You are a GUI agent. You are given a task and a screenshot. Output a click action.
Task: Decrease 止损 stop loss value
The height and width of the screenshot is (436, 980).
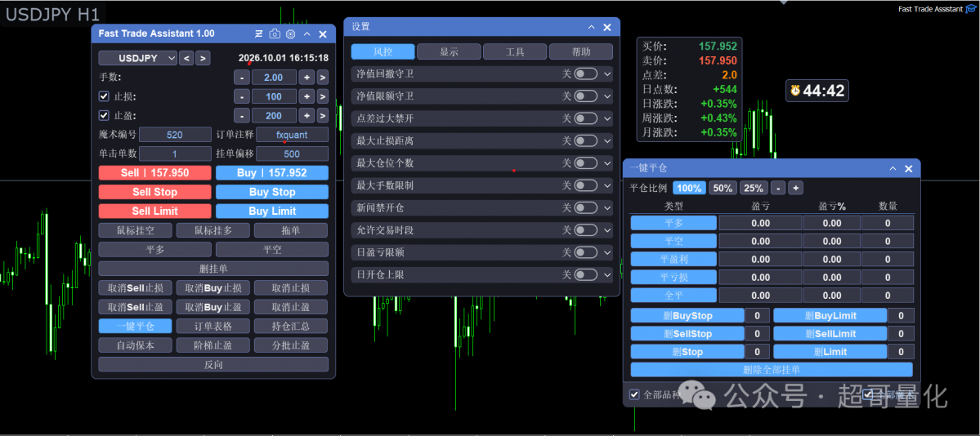[x=242, y=96]
